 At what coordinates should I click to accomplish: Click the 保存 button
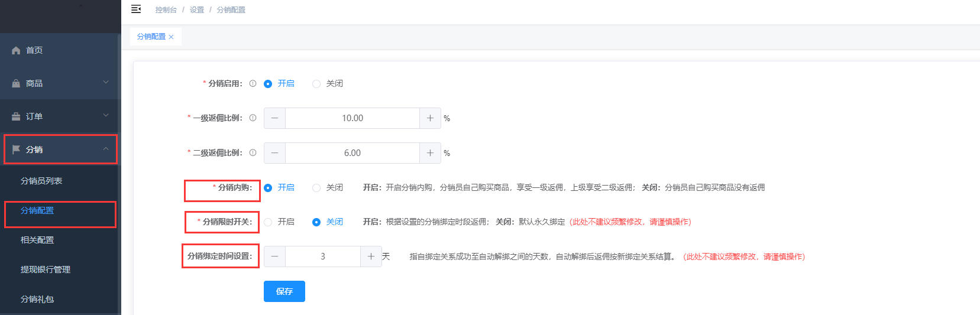[x=284, y=291]
